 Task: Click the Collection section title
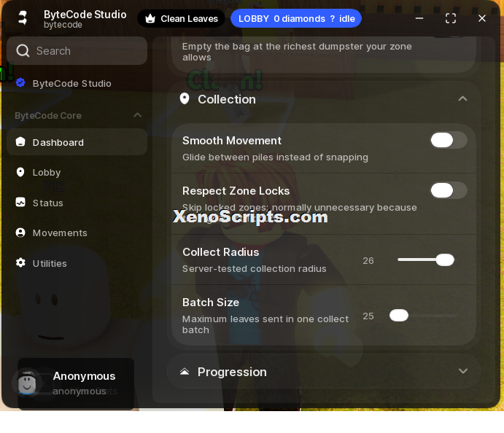227,99
